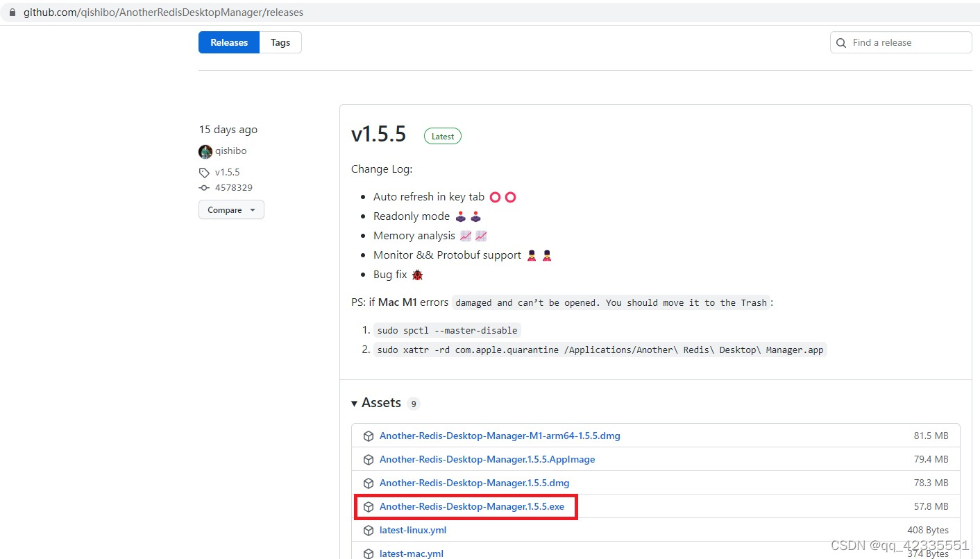Click the assets count badge 9
This screenshot has width=980, height=559.
pyautogui.click(x=413, y=404)
